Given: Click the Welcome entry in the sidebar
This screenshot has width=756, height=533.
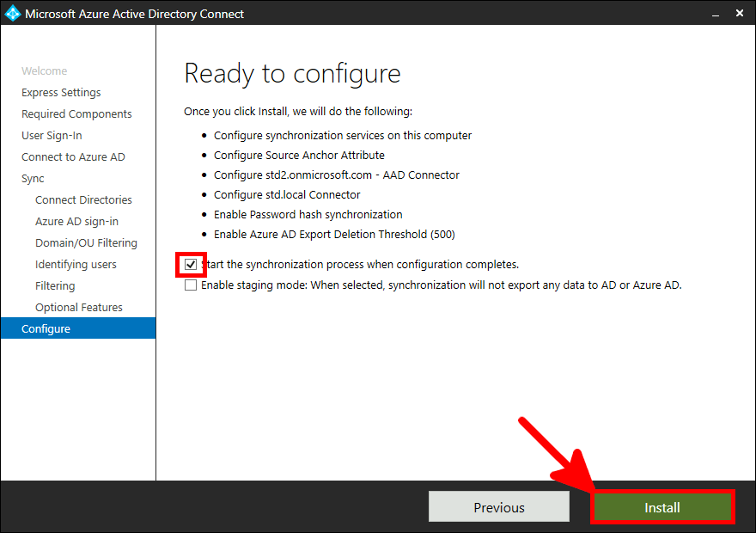Looking at the screenshot, I should 44,70.
